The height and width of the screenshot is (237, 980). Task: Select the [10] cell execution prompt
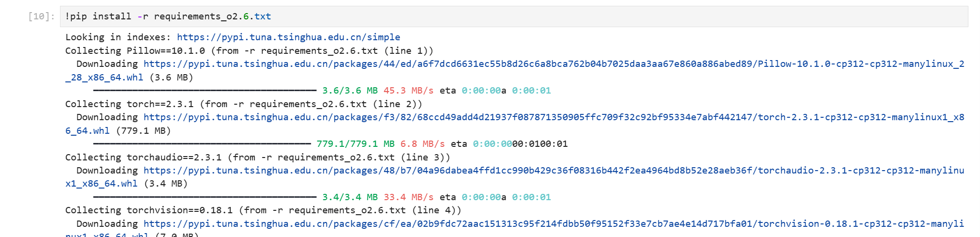click(42, 16)
